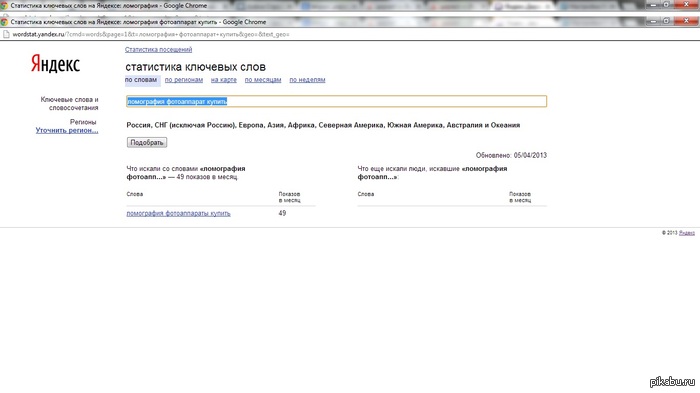Open the Уточнить регион link
700x393 pixels.
pos(67,130)
